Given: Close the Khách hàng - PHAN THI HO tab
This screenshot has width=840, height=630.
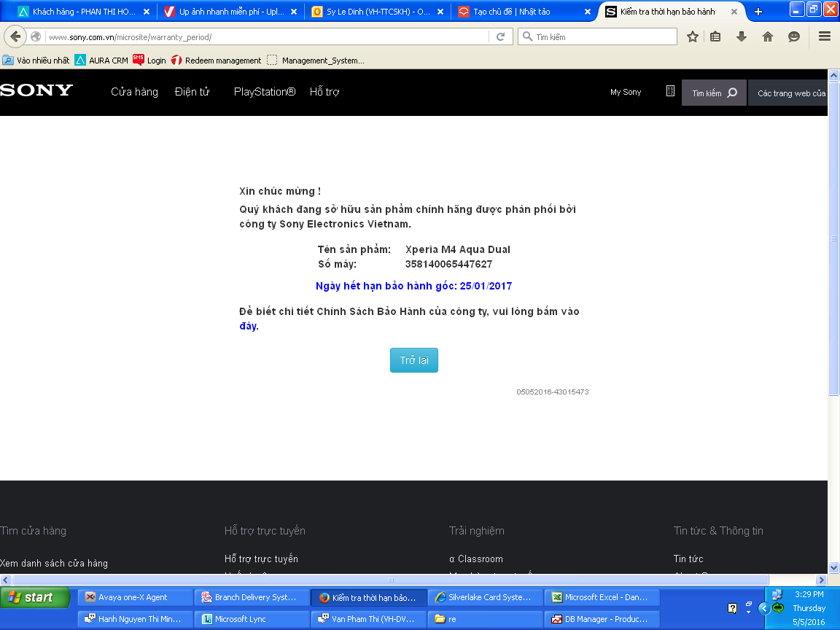Looking at the screenshot, I should [x=147, y=12].
